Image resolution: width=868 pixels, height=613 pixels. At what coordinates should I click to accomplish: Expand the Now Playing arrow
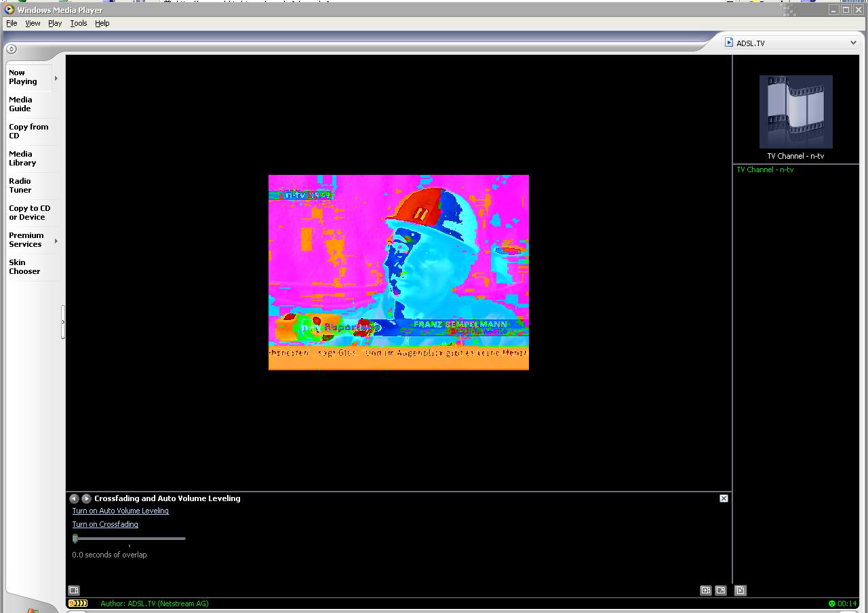(x=56, y=78)
